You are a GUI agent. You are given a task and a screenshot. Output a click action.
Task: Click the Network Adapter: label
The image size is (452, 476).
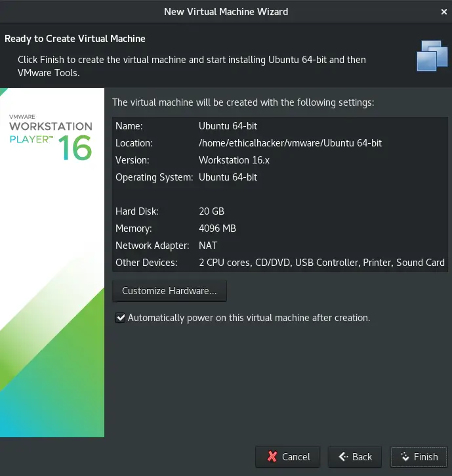pos(152,246)
